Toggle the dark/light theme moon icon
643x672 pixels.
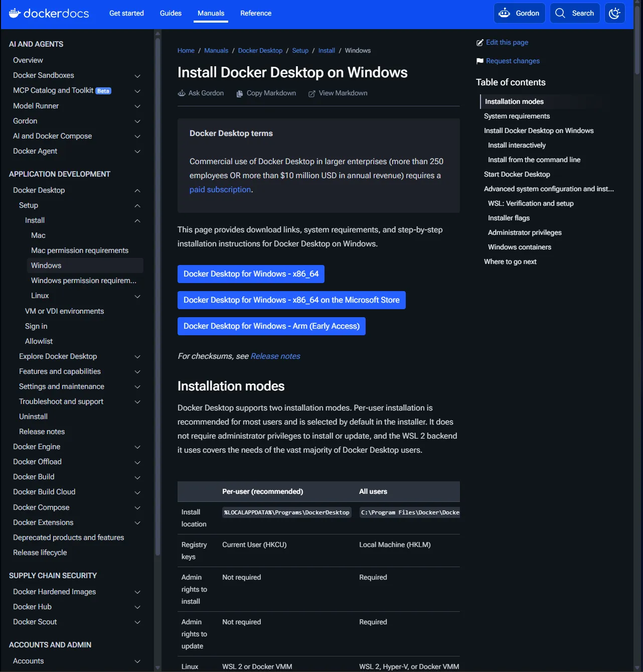click(x=615, y=13)
